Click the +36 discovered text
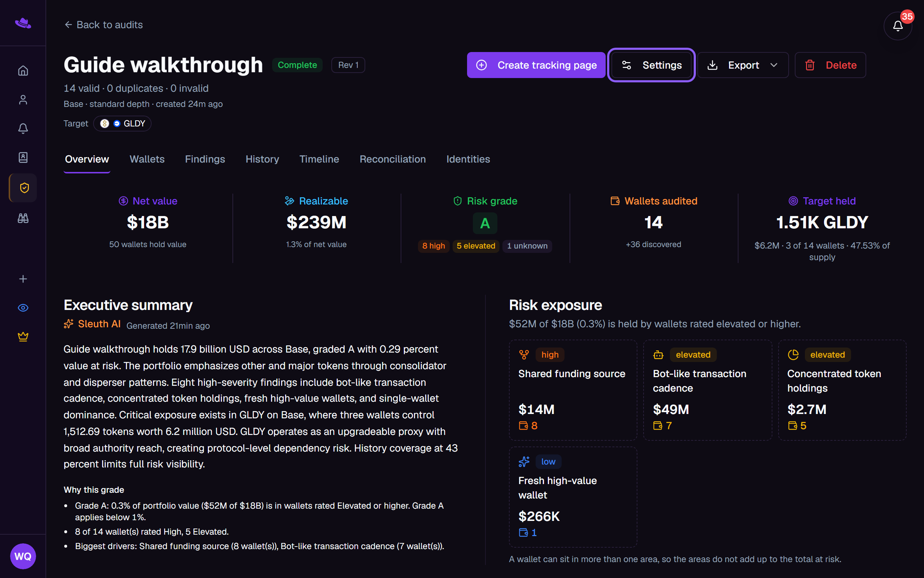 point(653,244)
